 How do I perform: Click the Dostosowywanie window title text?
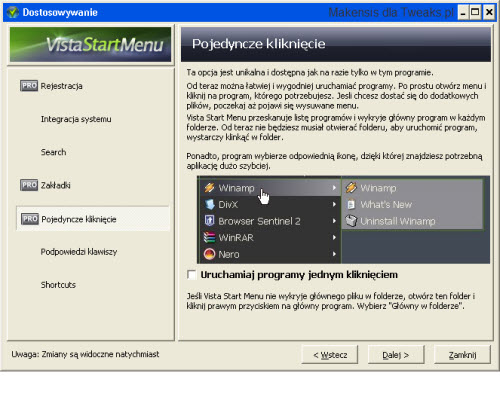pos(60,12)
